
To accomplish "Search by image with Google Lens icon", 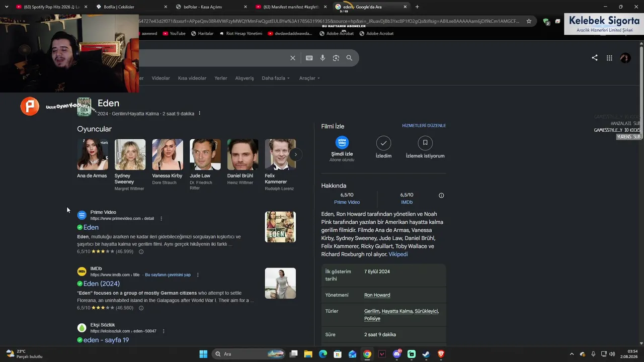I will 336,58.
